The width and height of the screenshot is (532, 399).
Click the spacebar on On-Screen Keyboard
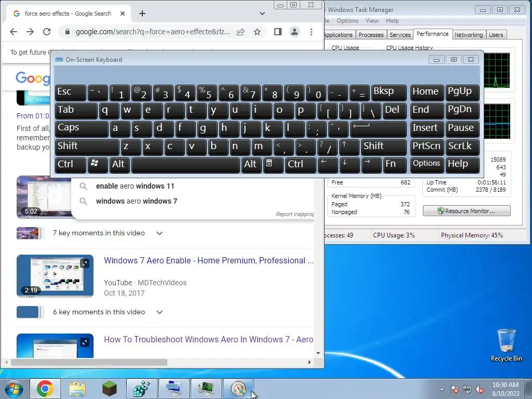pos(185,165)
